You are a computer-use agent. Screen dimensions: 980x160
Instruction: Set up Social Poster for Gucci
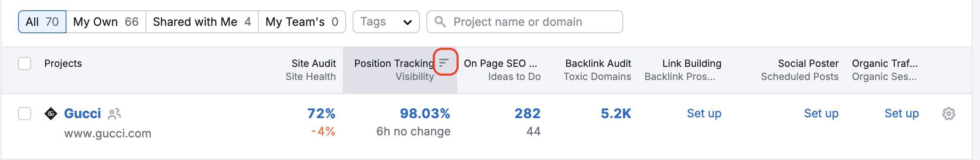821,113
